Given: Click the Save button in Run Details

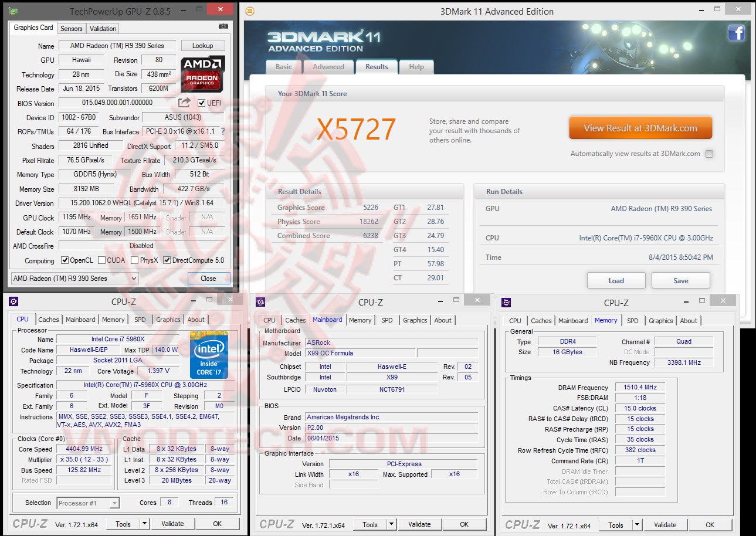Looking at the screenshot, I should (x=680, y=280).
